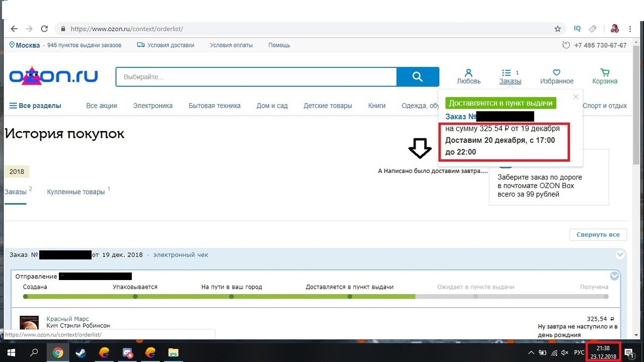Close the order status popup

(576, 97)
